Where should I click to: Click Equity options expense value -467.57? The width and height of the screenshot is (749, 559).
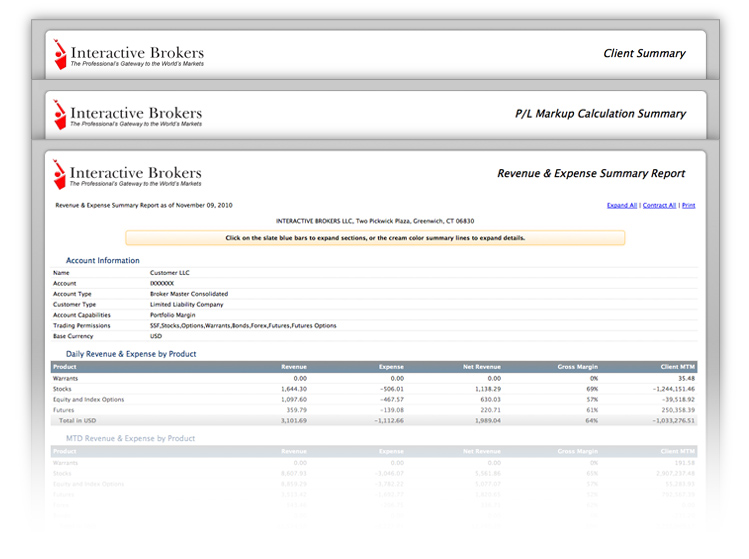392,399
